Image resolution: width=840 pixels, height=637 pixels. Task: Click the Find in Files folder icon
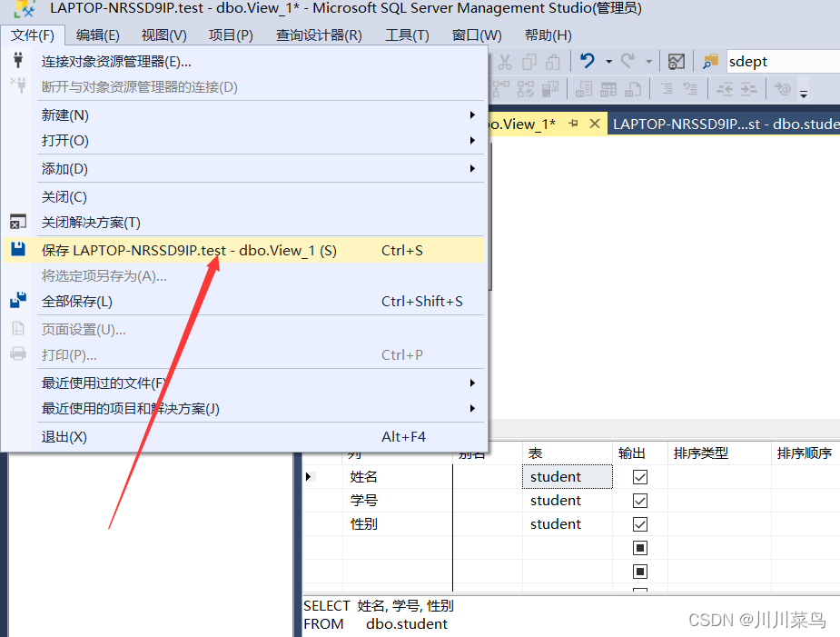[710, 62]
